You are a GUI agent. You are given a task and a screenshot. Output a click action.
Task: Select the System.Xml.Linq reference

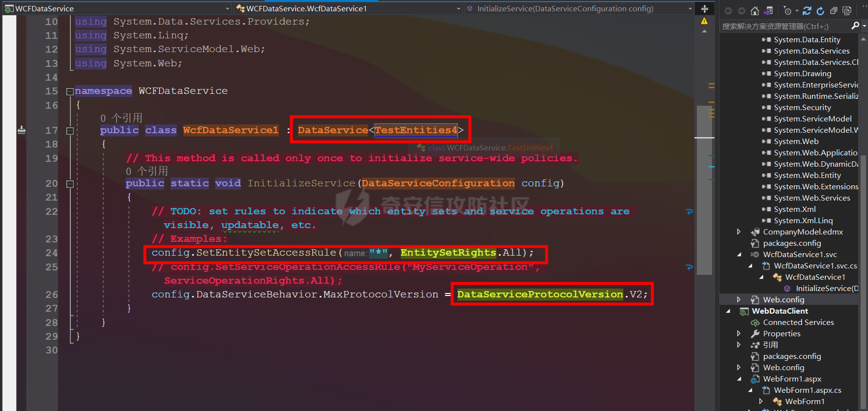tap(804, 221)
